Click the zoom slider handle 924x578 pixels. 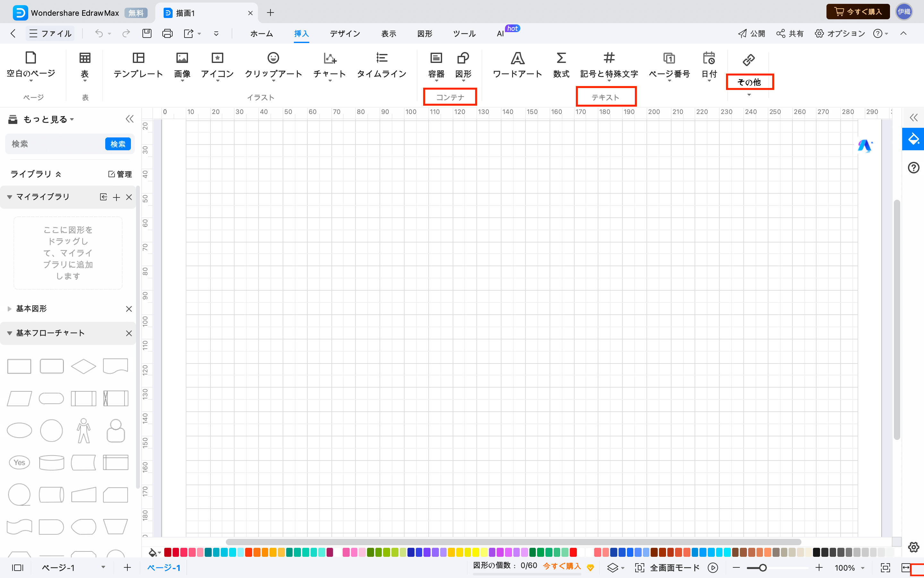tap(763, 568)
